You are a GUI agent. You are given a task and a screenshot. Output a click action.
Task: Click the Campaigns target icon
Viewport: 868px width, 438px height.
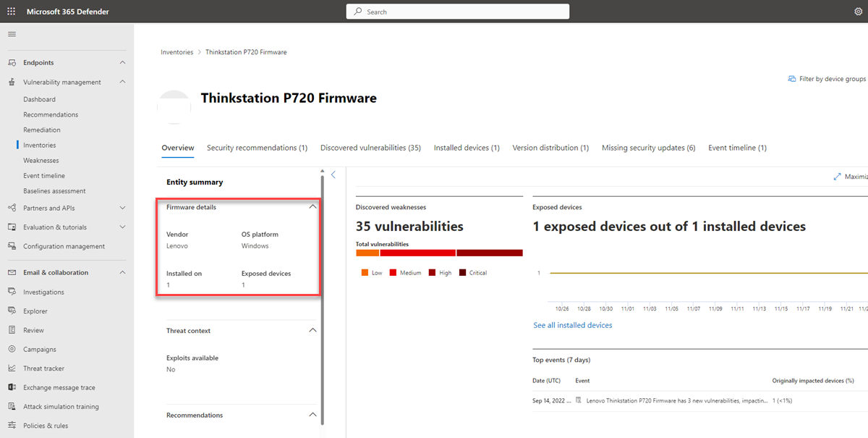click(x=12, y=349)
